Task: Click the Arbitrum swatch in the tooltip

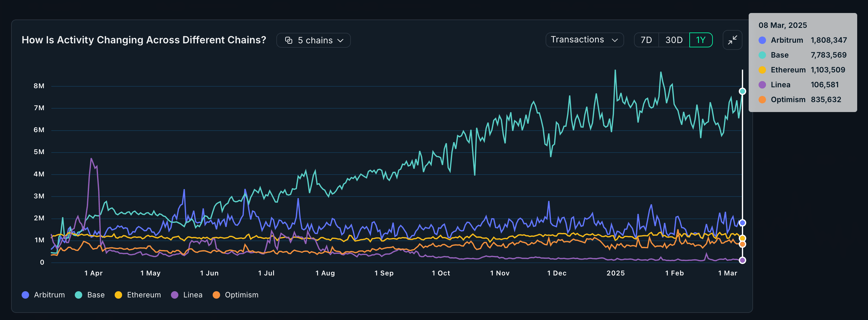Action: click(x=762, y=40)
